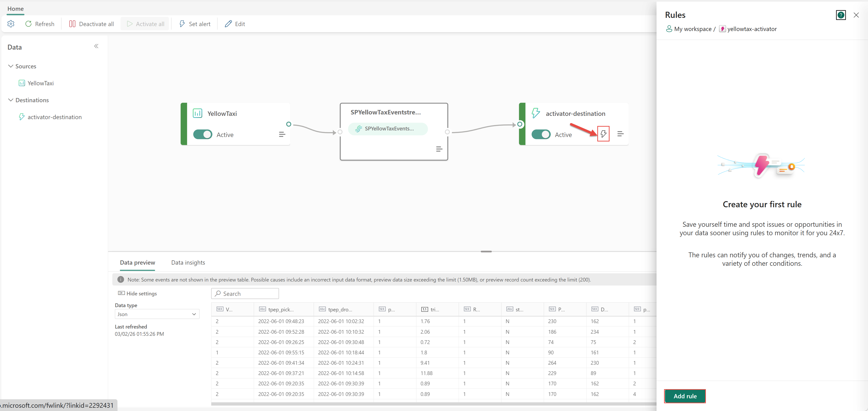The image size is (868, 411).
Task: Click the Edit pencil button
Action: click(235, 24)
